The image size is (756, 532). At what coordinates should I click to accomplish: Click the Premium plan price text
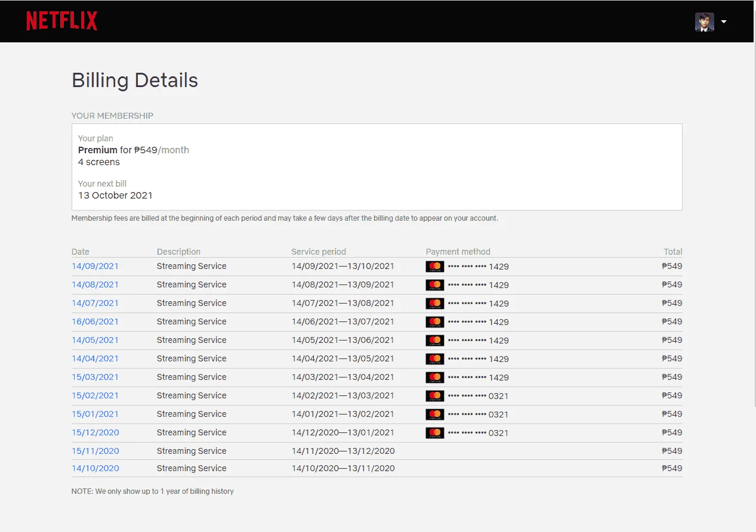pyautogui.click(x=134, y=150)
